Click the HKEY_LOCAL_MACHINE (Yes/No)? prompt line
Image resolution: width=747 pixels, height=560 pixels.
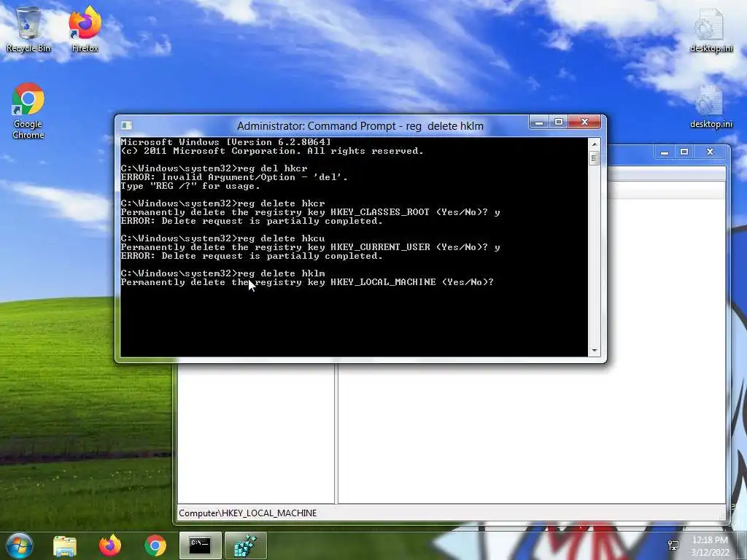click(307, 282)
